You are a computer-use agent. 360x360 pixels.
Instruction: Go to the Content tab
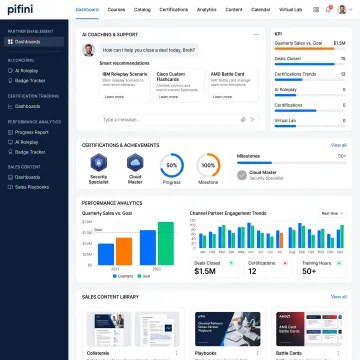click(234, 10)
